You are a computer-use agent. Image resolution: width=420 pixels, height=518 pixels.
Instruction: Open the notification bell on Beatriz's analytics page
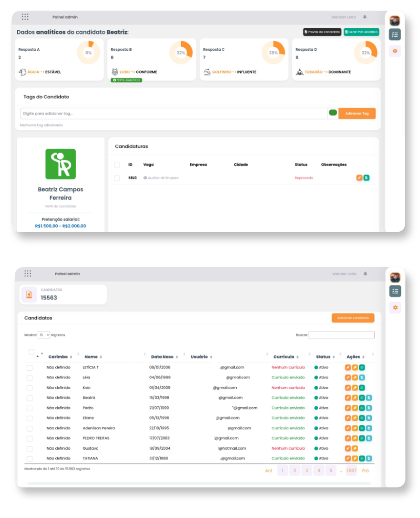click(365, 17)
